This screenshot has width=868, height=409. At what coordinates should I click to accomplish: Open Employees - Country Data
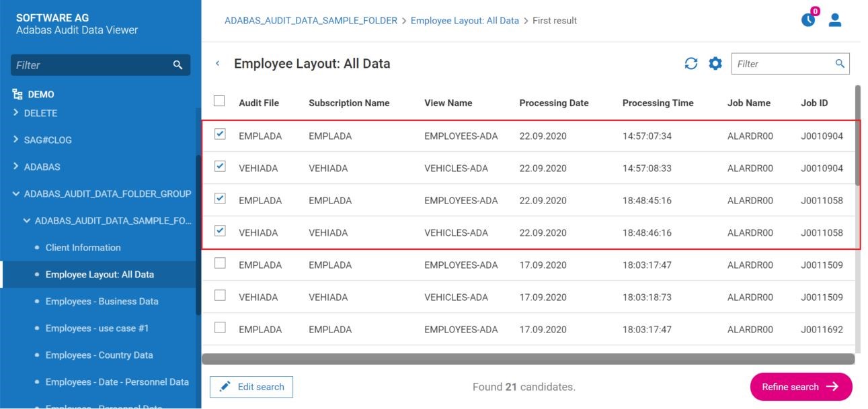(100, 355)
